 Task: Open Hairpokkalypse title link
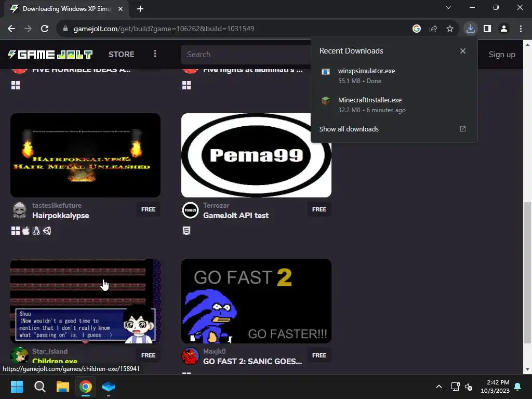click(60, 216)
